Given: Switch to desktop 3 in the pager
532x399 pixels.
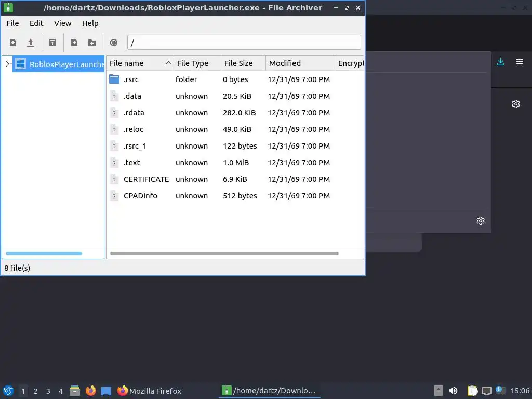Looking at the screenshot, I should 48,391.
